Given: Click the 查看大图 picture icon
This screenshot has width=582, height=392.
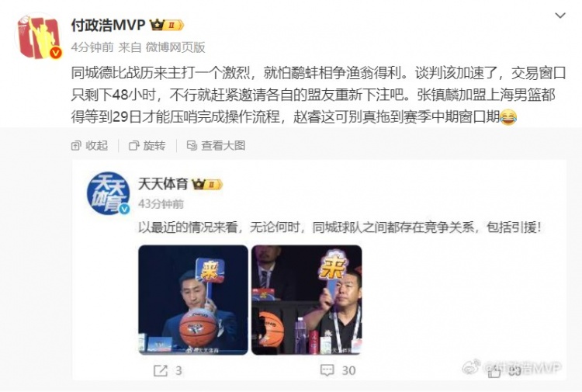Looking at the screenshot, I should point(192,145).
